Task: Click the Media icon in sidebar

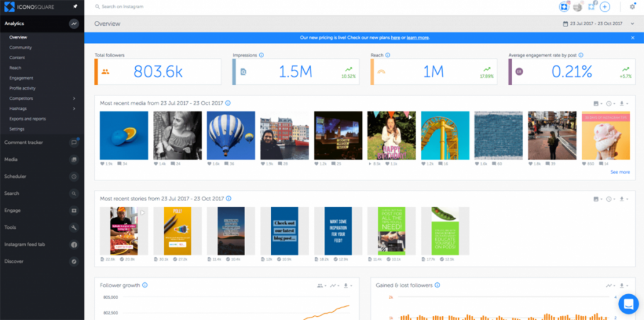Action: pos(74,160)
